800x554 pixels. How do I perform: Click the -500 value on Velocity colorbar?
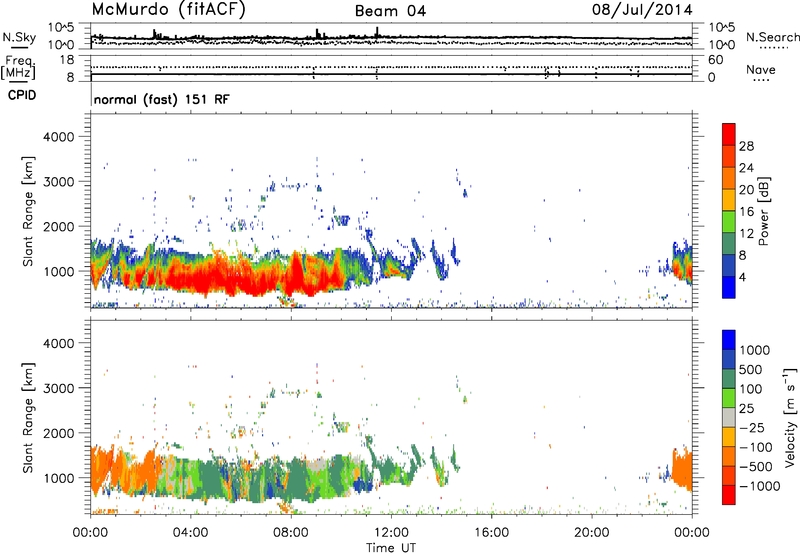[755, 467]
